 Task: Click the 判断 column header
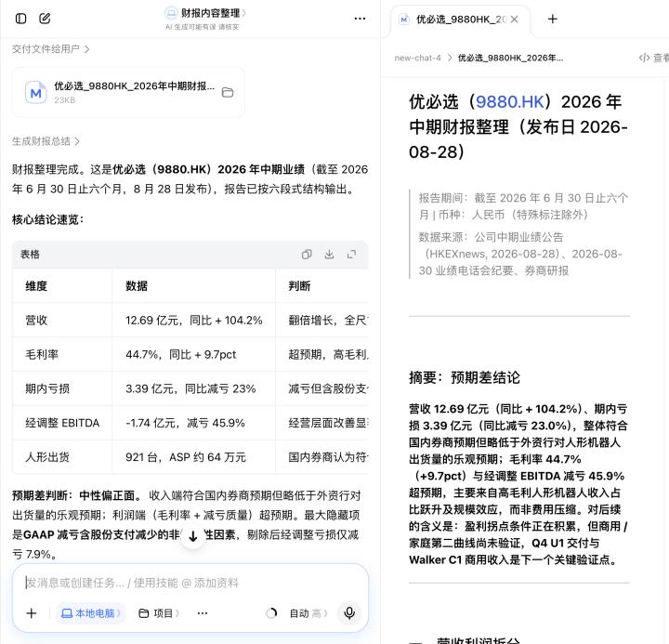pos(299,286)
